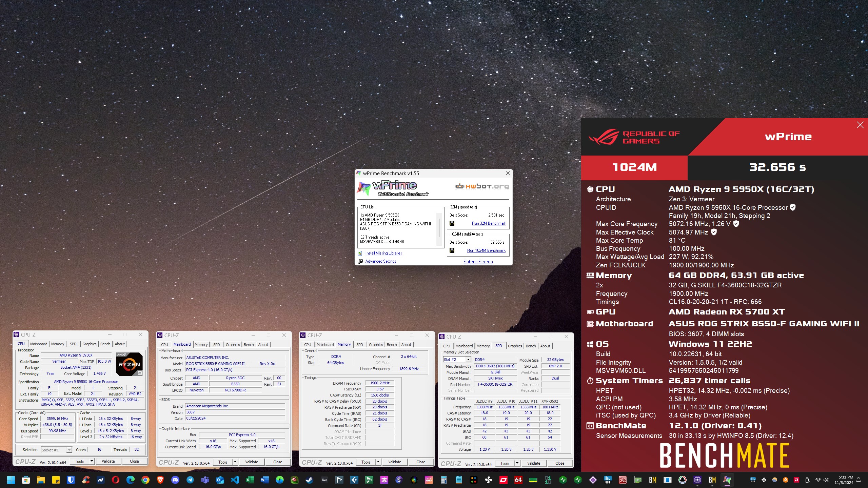Viewport: 868px width, 488px height.
Task: Click the taskbar clock showing 5:31 PM
Action: coord(844,480)
